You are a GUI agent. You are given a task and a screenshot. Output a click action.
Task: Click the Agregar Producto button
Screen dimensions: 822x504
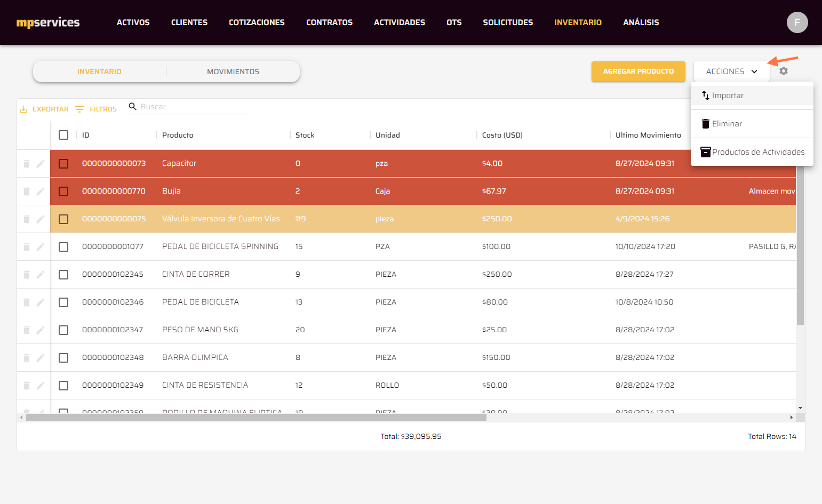[x=638, y=71]
